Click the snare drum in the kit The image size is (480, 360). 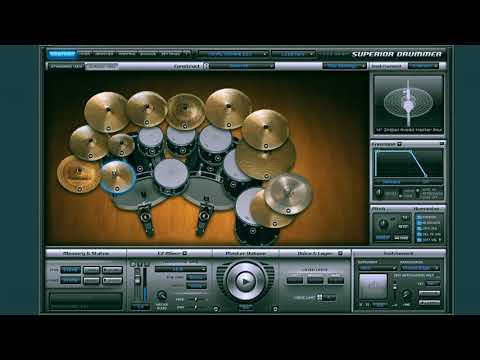(x=171, y=176)
